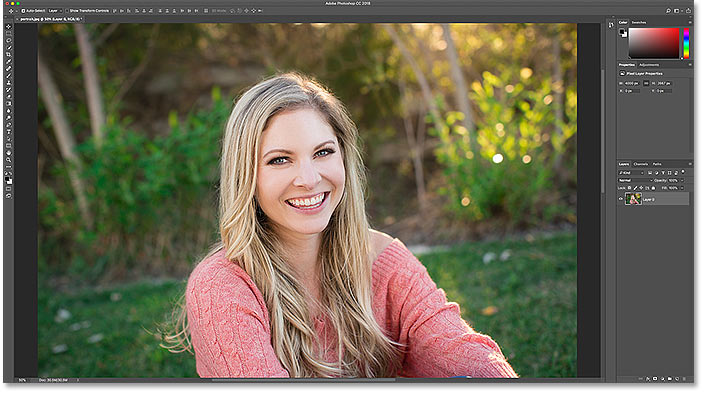Toggle the Auto-Select checkbox
Screen dimensions: 704x394
pyautogui.click(x=23, y=11)
